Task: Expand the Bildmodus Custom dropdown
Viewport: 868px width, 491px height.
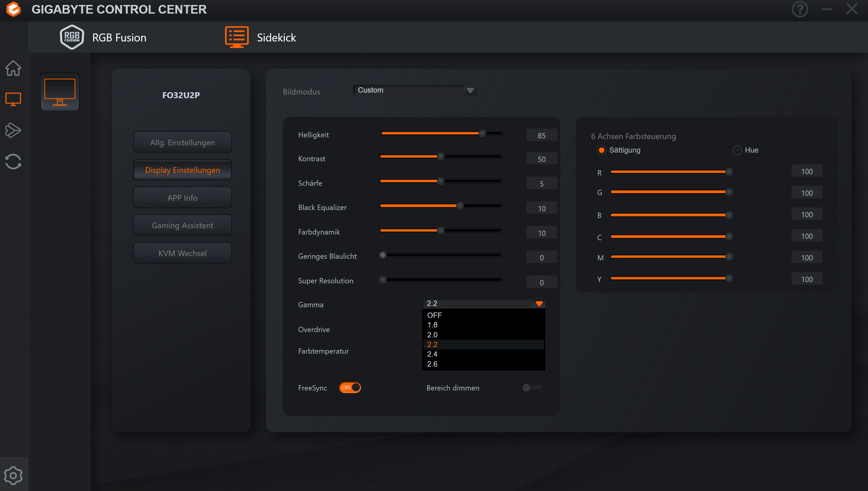Action: pos(470,90)
